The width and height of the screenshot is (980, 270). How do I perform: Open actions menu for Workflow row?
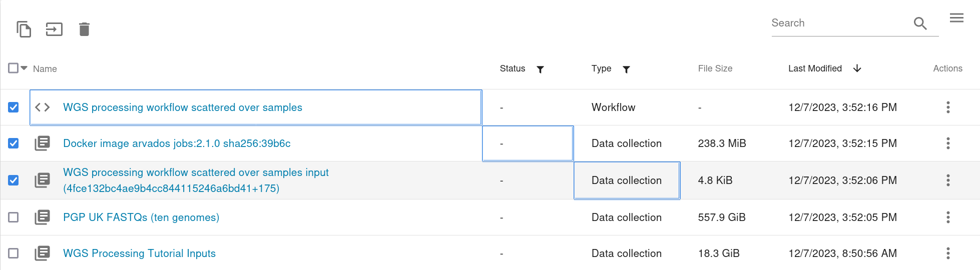pos(948,107)
